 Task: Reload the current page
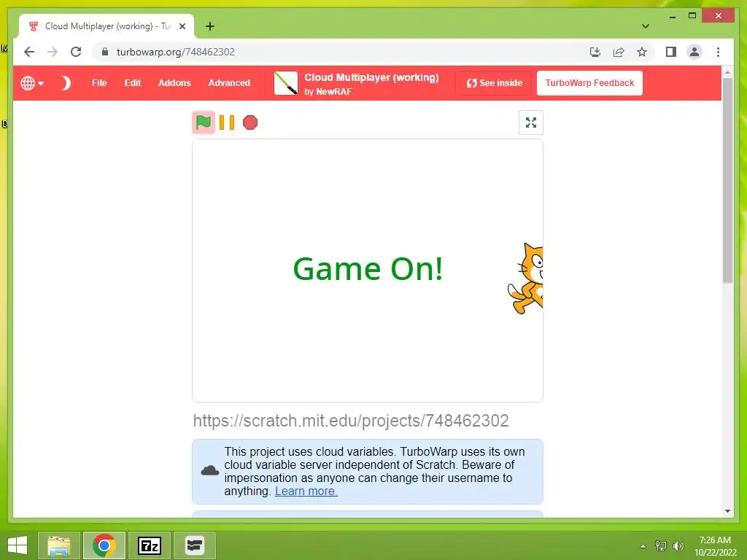point(76,52)
